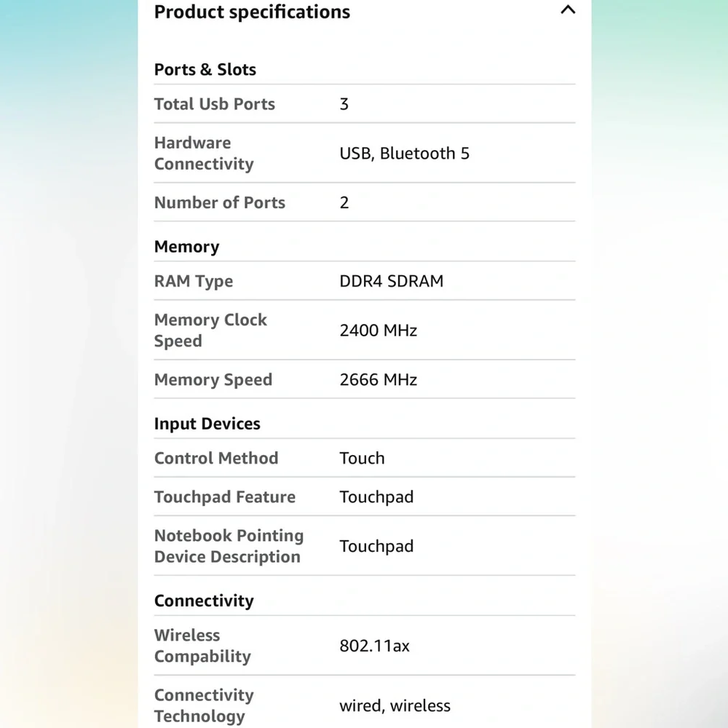728x728 pixels.
Task: Click the Number of Ports row
Action: point(365,202)
